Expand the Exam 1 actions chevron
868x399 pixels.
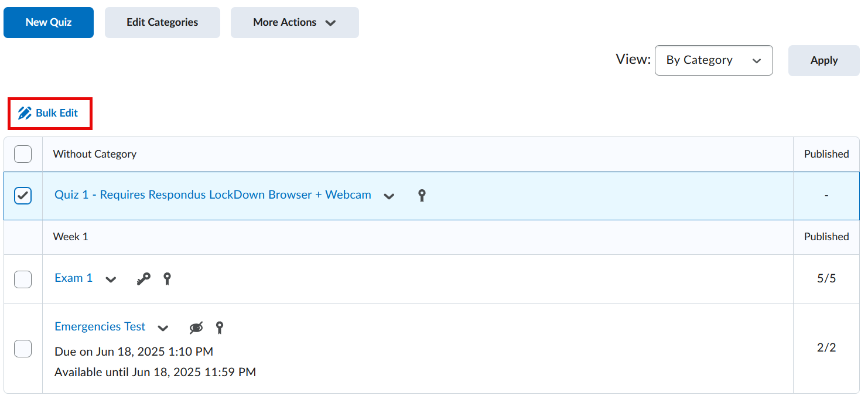coord(111,279)
